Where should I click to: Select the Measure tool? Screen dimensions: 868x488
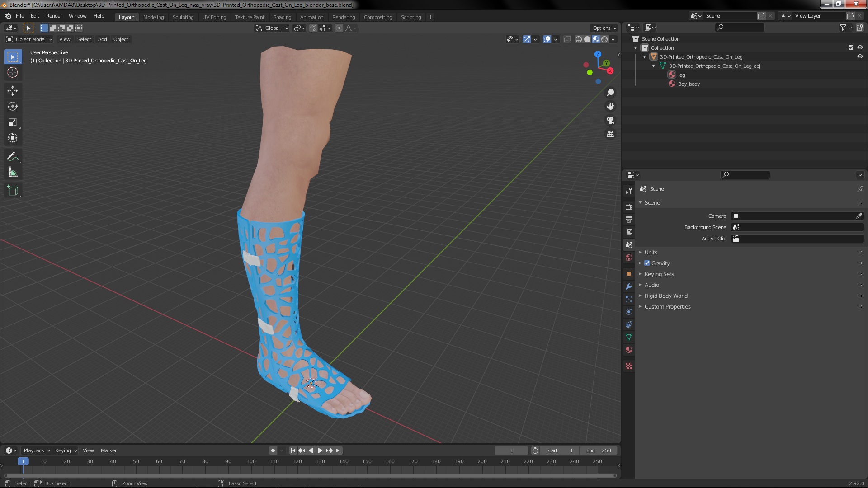(13, 173)
